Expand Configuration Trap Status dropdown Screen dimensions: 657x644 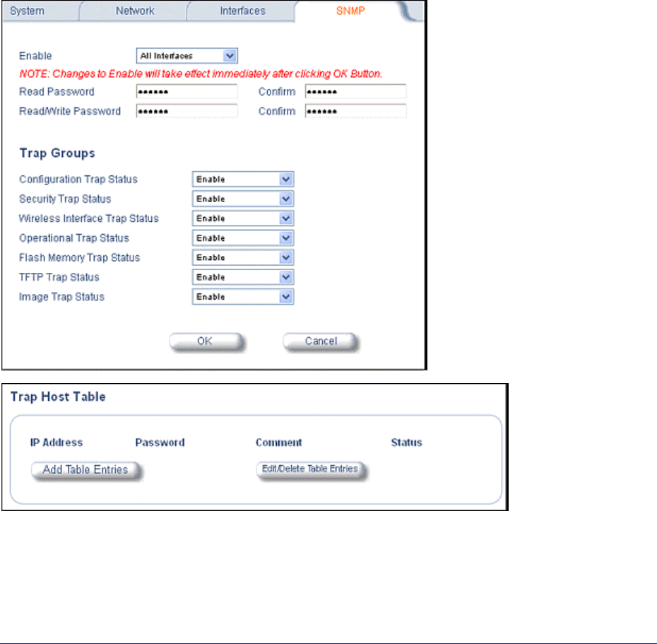(243, 179)
